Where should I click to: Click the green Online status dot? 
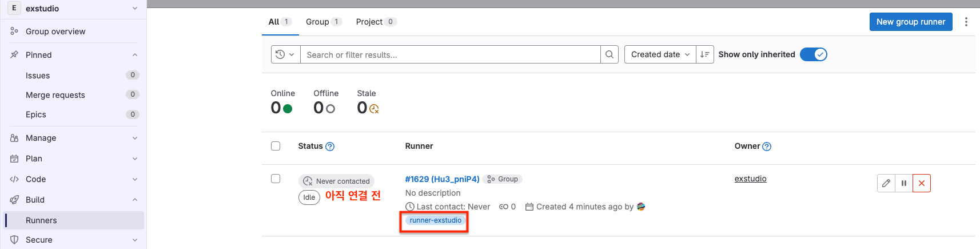288,108
